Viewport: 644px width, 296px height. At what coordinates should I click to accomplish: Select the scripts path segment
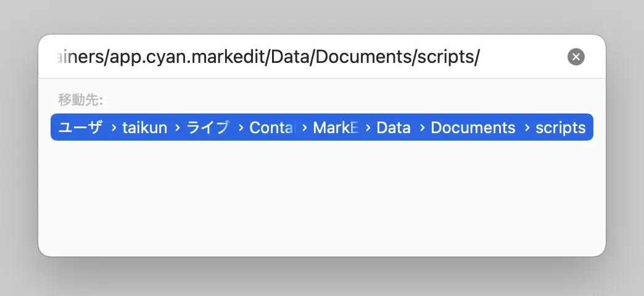[x=560, y=128]
